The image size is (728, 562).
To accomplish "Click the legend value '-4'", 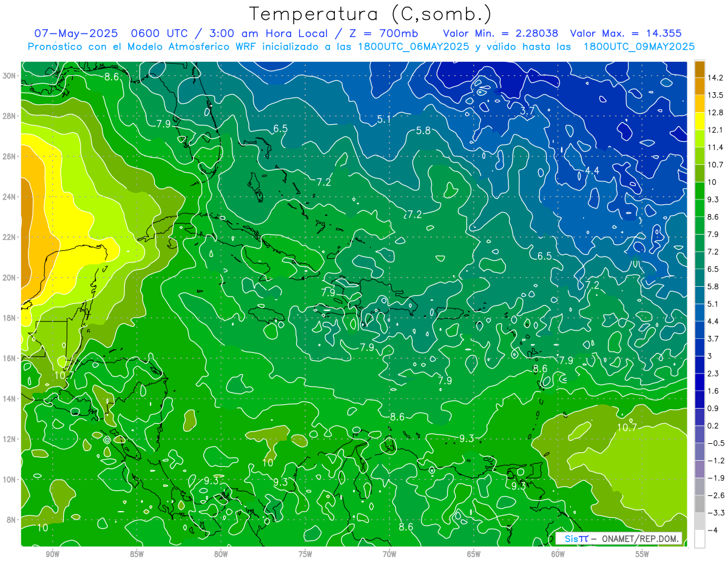I will (x=713, y=530).
